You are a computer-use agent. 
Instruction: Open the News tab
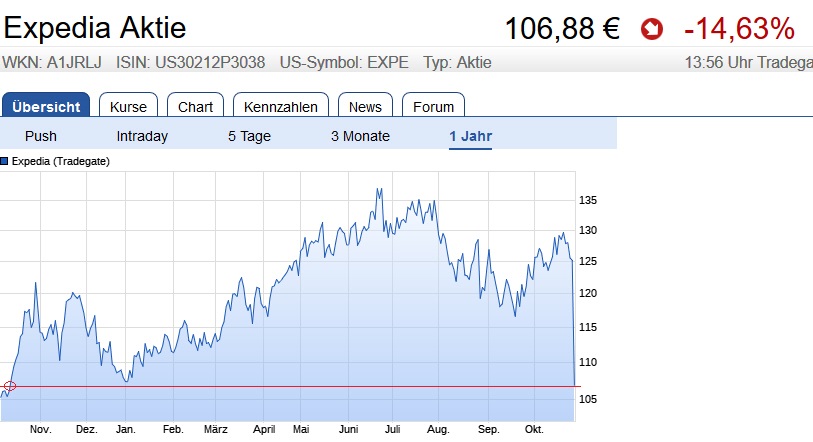[365, 105]
